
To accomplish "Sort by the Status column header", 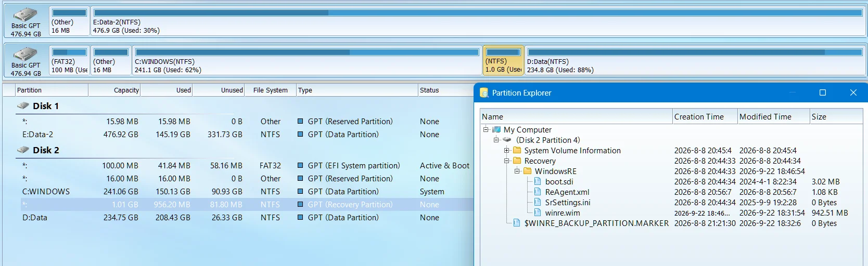I will [x=445, y=90].
